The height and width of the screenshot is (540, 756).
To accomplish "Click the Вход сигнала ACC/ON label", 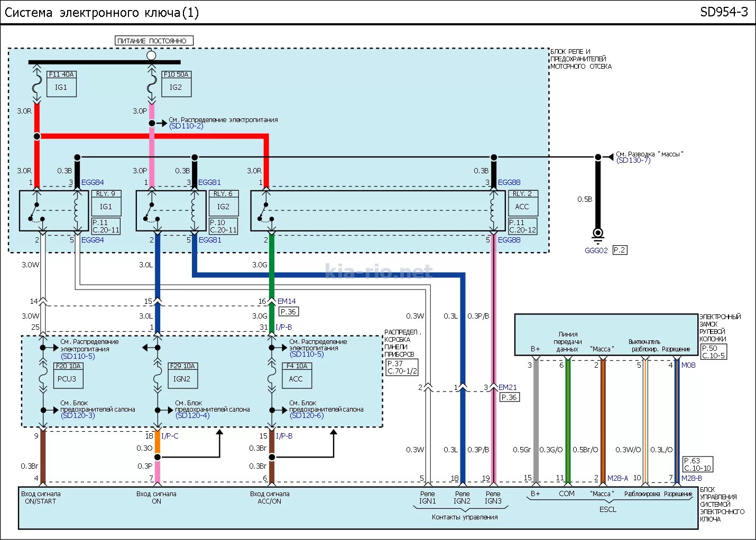I will coord(270,497).
